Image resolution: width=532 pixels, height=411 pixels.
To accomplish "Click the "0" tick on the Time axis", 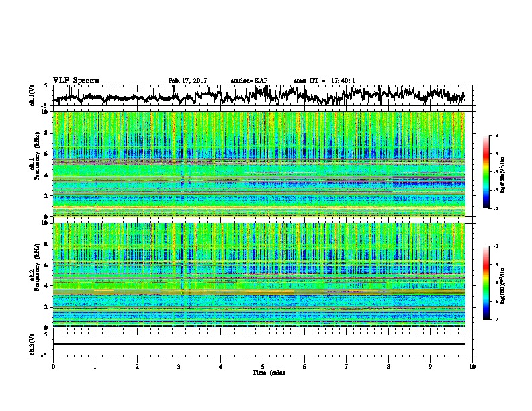I will click(x=53, y=367).
